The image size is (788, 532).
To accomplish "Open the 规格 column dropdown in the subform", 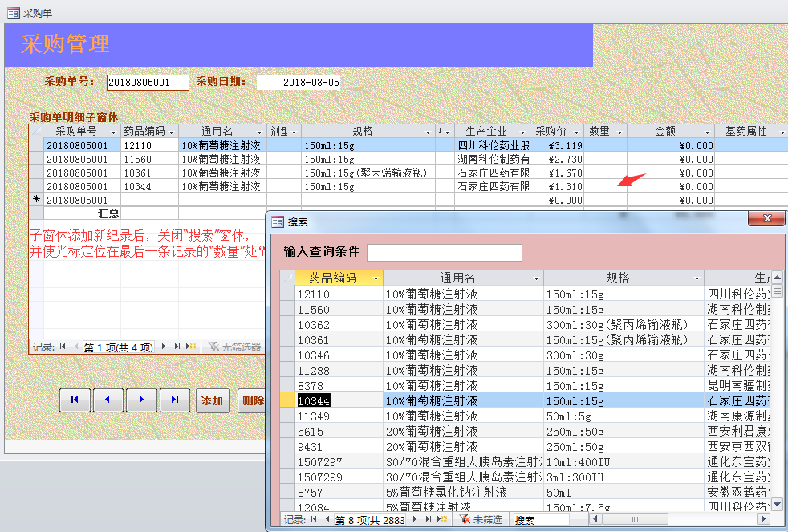I will [x=429, y=132].
